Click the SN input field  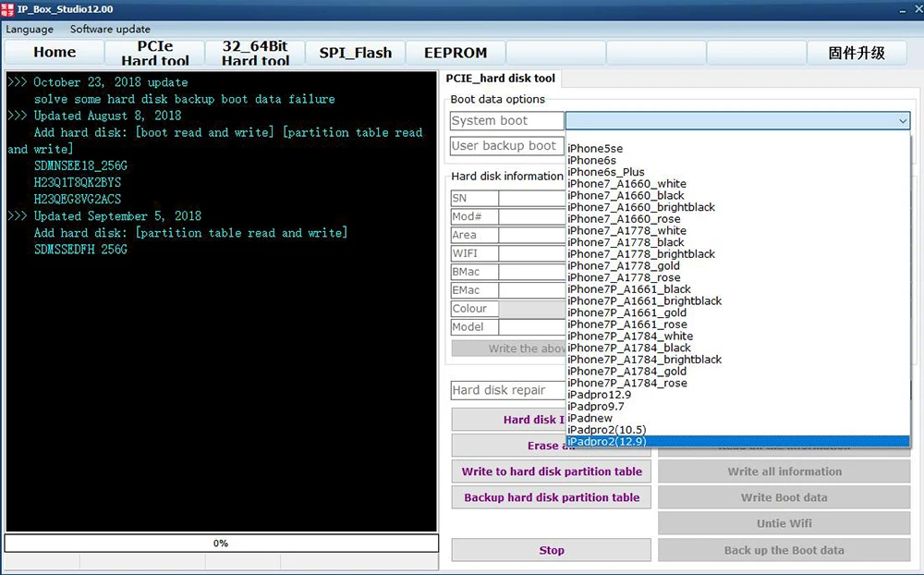pyautogui.click(x=532, y=198)
